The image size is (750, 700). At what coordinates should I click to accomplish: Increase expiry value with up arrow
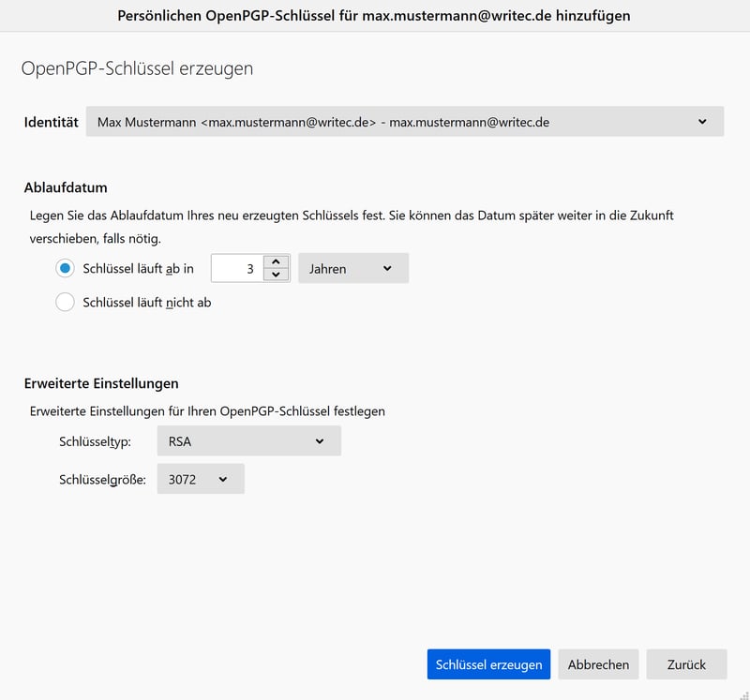275,262
